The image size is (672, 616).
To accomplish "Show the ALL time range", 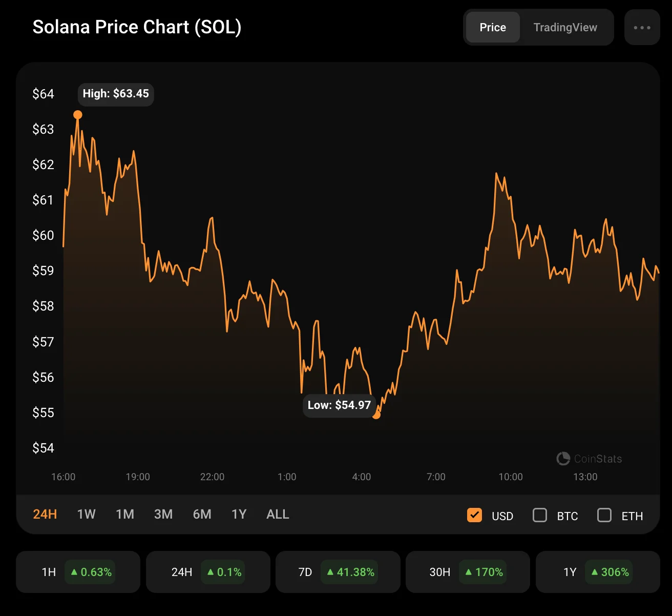I will click(x=278, y=515).
